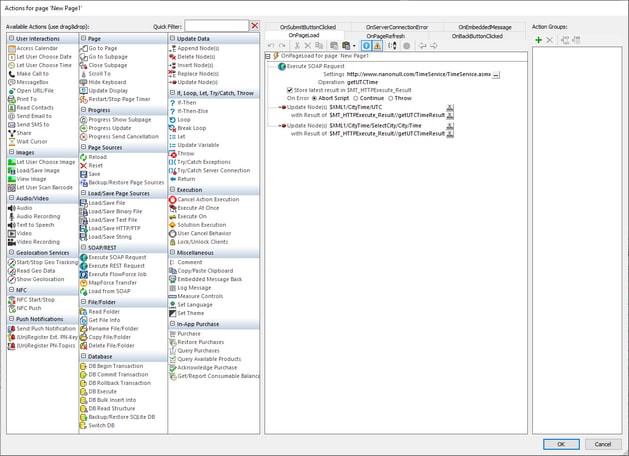Collapse the User Interactions group
The image size is (629, 456).
(x=11, y=39)
